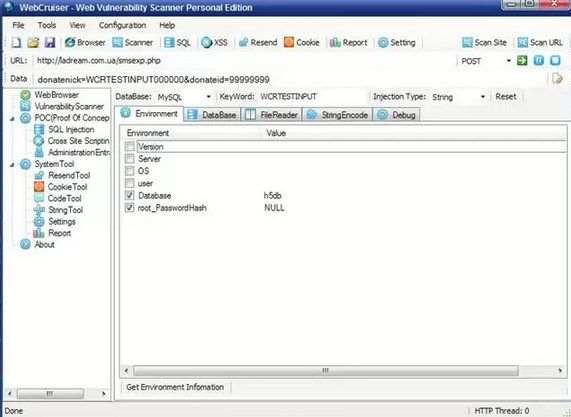This screenshot has height=417, width=571.
Task: Click the save disk icon
Action: click(x=50, y=43)
